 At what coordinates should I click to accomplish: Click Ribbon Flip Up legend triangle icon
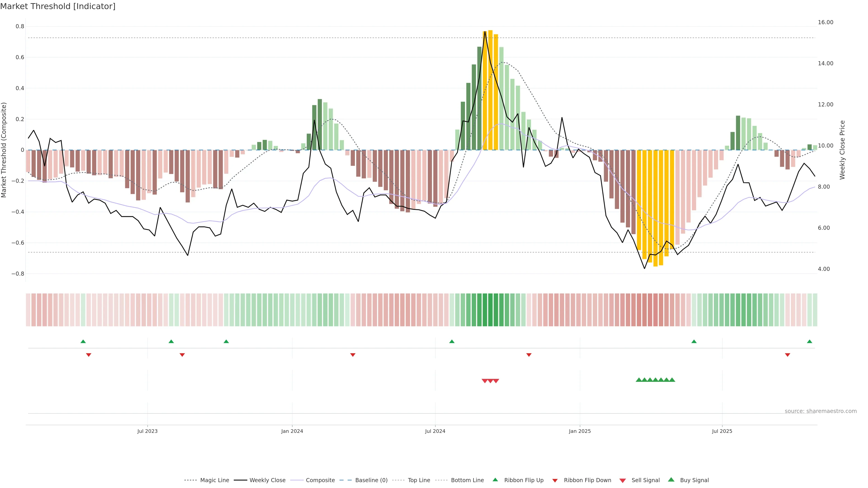[x=495, y=480]
